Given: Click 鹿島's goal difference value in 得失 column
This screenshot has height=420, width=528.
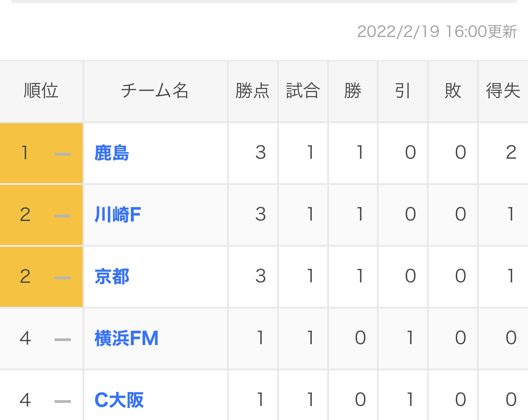Looking at the screenshot, I should 510,153.
